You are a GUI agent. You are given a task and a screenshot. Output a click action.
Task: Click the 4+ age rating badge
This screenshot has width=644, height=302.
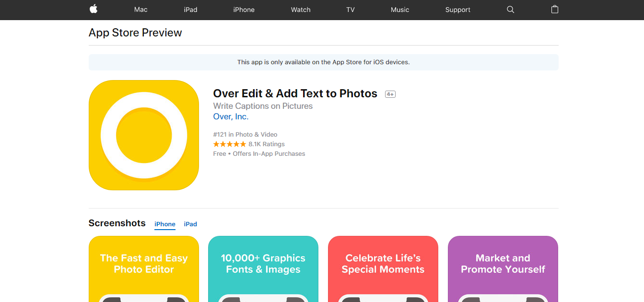click(390, 94)
